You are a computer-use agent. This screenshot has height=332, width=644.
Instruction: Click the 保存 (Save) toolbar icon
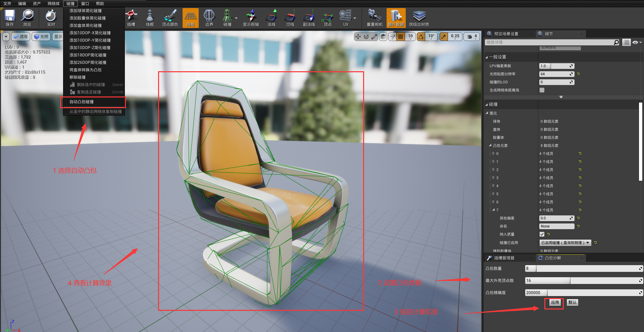[10, 17]
